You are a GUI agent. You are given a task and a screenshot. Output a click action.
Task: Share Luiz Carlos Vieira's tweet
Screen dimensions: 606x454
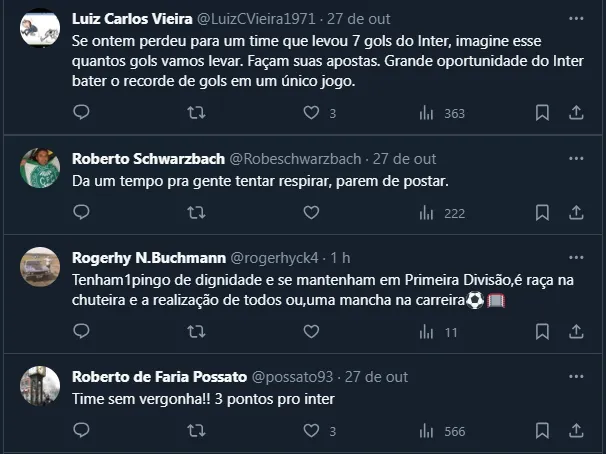coord(576,113)
